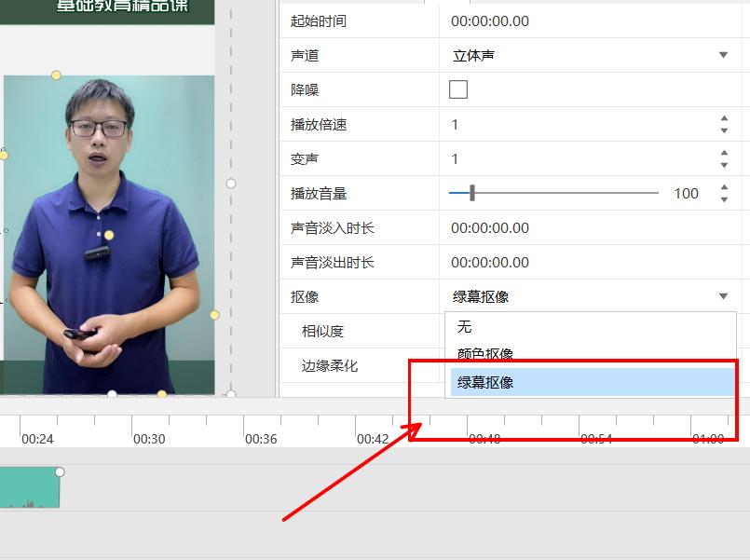The image size is (750, 560).
Task: Select the green audio clip on timeline
Action: click(x=28, y=488)
